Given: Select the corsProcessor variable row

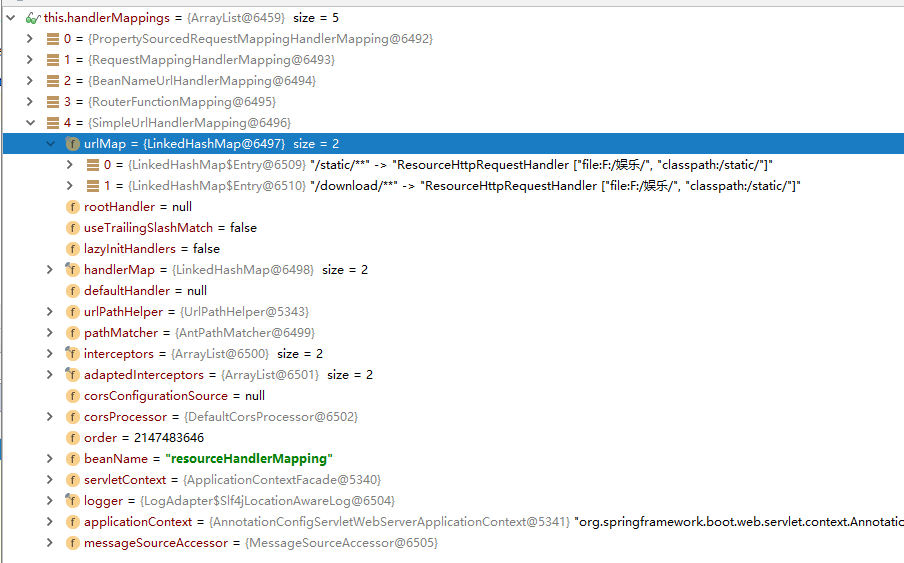Looking at the screenshot, I should pos(220,417).
